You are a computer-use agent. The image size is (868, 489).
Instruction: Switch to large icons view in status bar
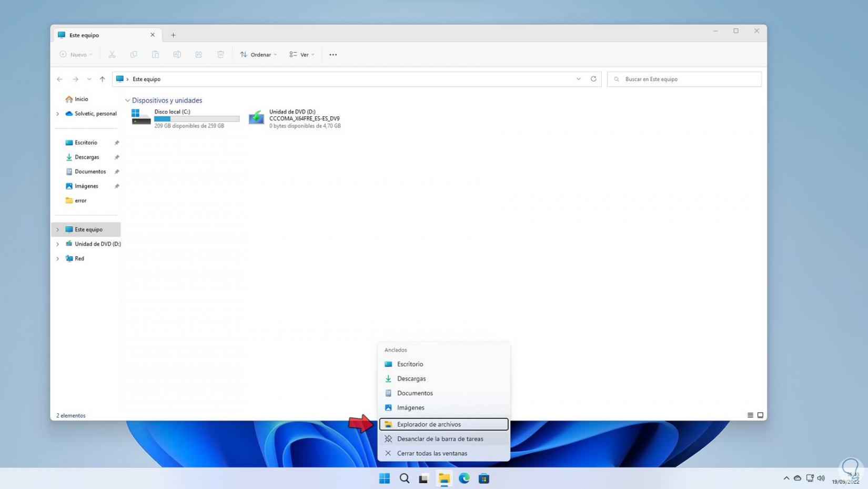point(760,415)
